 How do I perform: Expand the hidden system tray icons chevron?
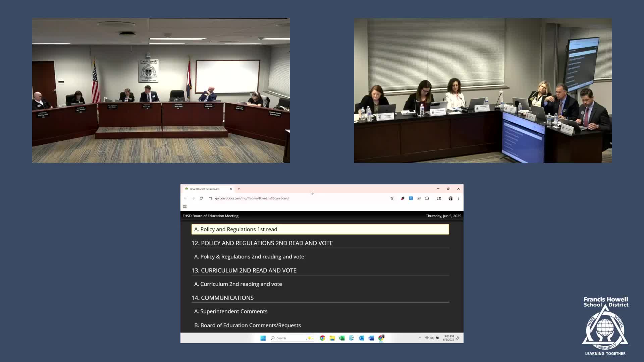(420, 338)
